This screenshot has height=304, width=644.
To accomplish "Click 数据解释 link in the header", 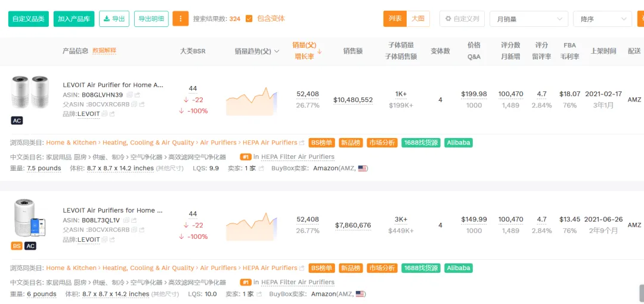I will tap(104, 51).
